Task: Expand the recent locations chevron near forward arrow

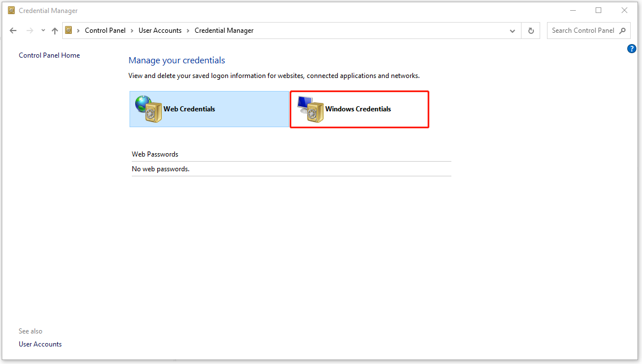Action: [x=42, y=30]
